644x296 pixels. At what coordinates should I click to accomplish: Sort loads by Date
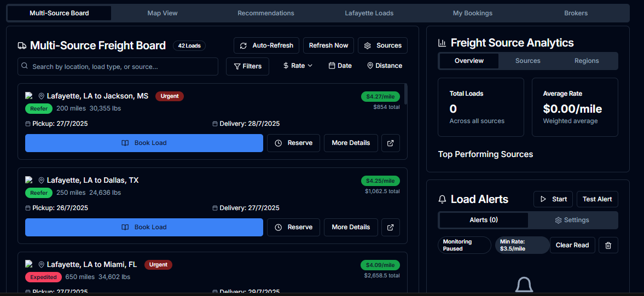(x=340, y=66)
